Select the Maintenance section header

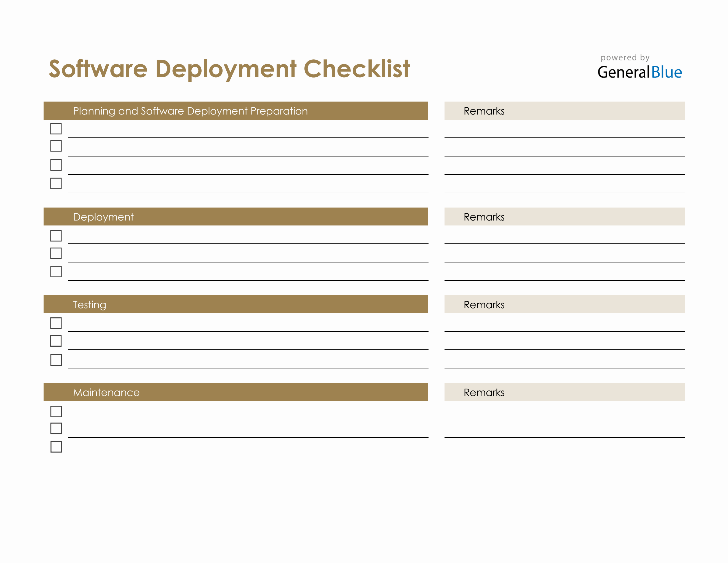point(106,392)
